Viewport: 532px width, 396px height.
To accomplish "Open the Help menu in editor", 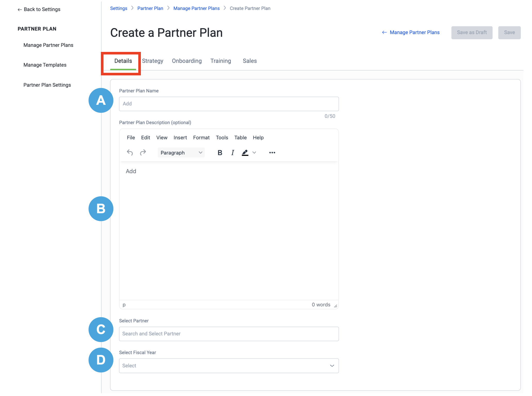I will [258, 138].
